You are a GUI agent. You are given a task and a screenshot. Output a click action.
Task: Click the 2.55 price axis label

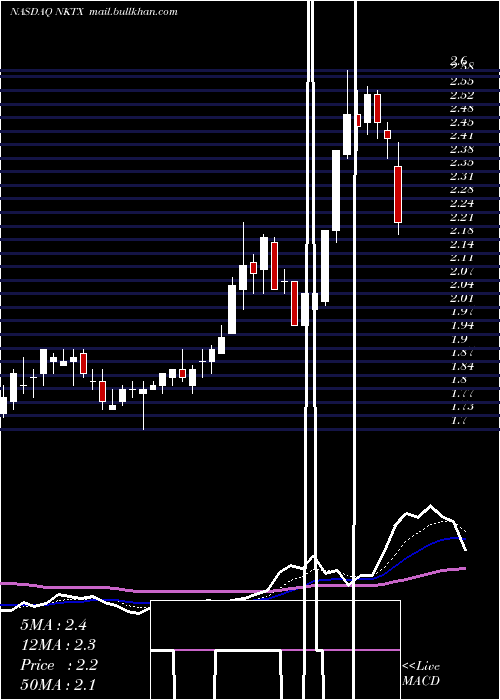pos(462,81)
